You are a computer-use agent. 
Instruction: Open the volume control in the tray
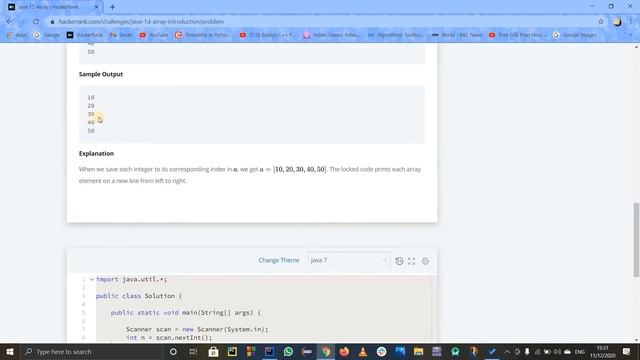point(557,352)
